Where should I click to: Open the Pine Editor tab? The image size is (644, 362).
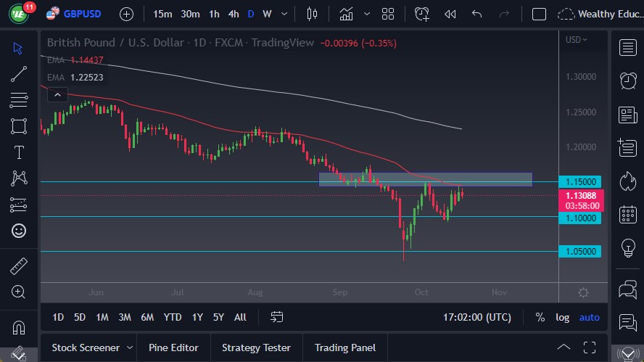[173, 347]
